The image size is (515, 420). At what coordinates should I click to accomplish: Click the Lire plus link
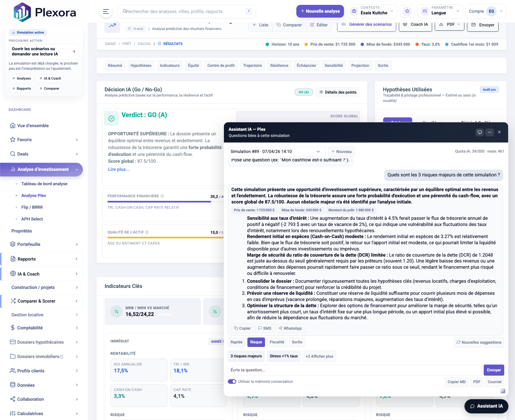(x=119, y=169)
